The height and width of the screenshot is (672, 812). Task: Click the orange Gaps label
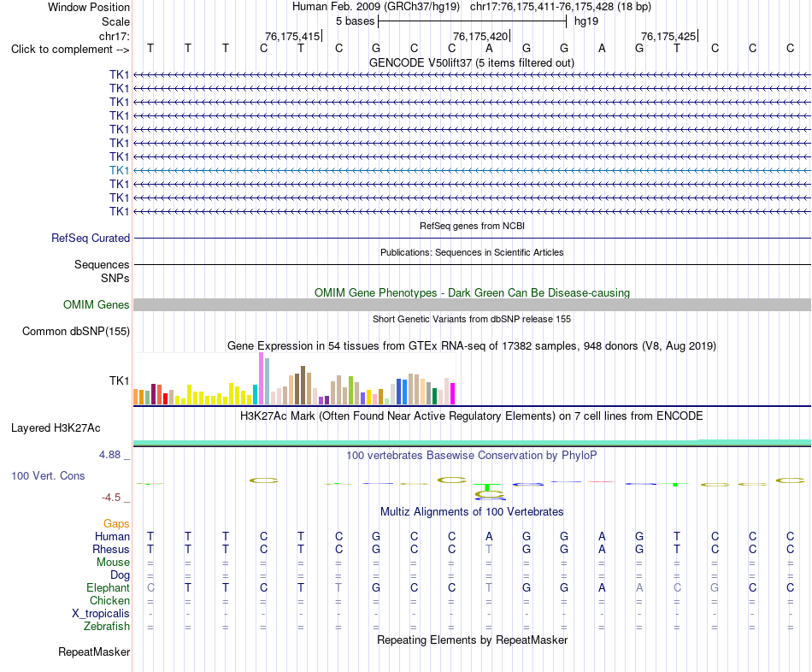[x=116, y=524]
